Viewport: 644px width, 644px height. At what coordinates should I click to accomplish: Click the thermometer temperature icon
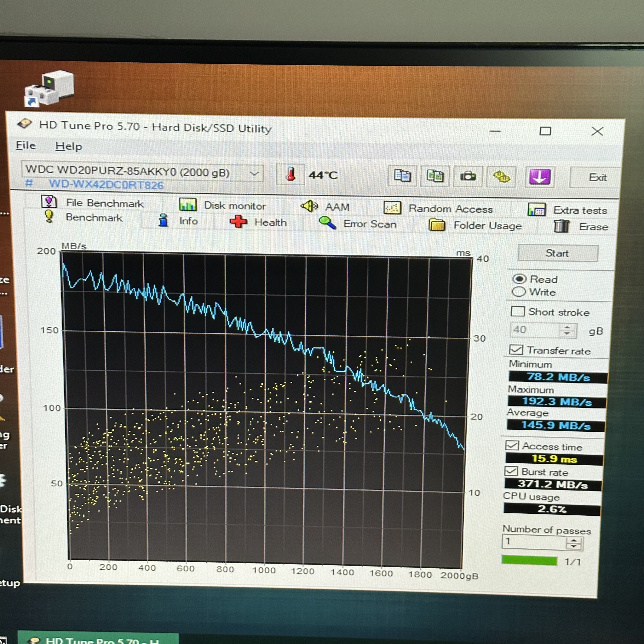pyautogui.click(x=291, y=174)
